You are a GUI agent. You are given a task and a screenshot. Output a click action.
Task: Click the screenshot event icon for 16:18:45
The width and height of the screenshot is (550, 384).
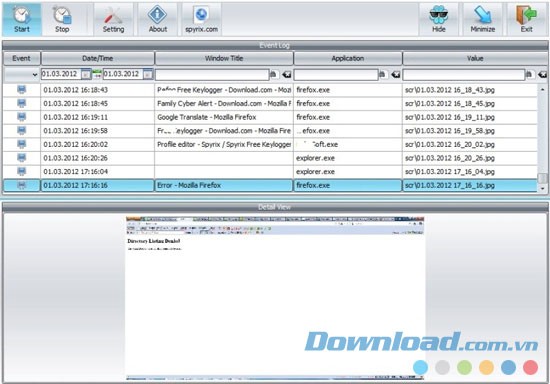pos(22,103)
